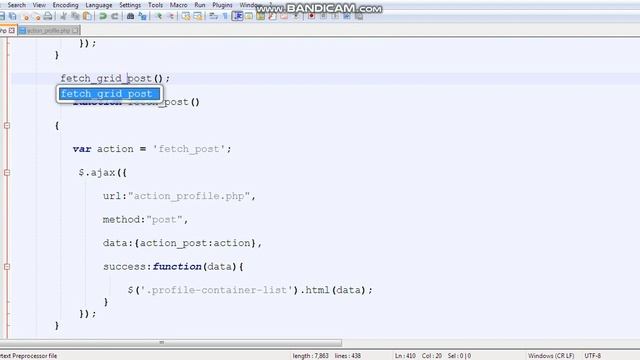The width and height of the screenshot is (640, 360).
Task: Click the Save file toolbar icon
Action: pos(2,16)
